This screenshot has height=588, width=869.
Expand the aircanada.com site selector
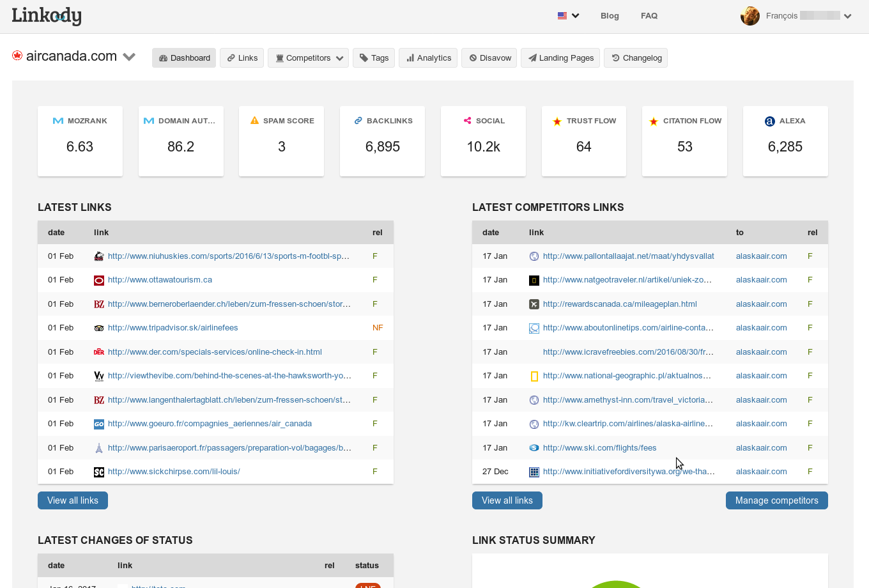(129, 56)
